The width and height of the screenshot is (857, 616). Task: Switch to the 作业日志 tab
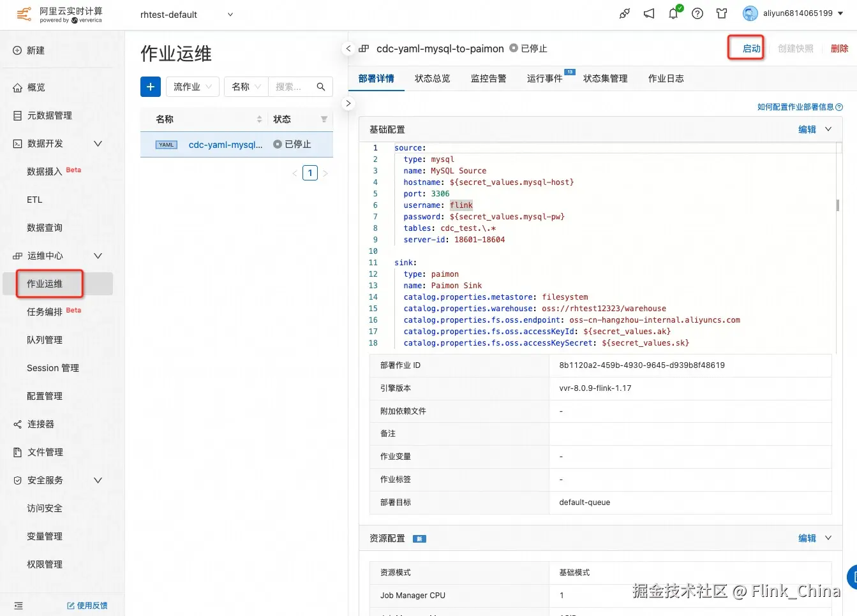pos(666,78)
